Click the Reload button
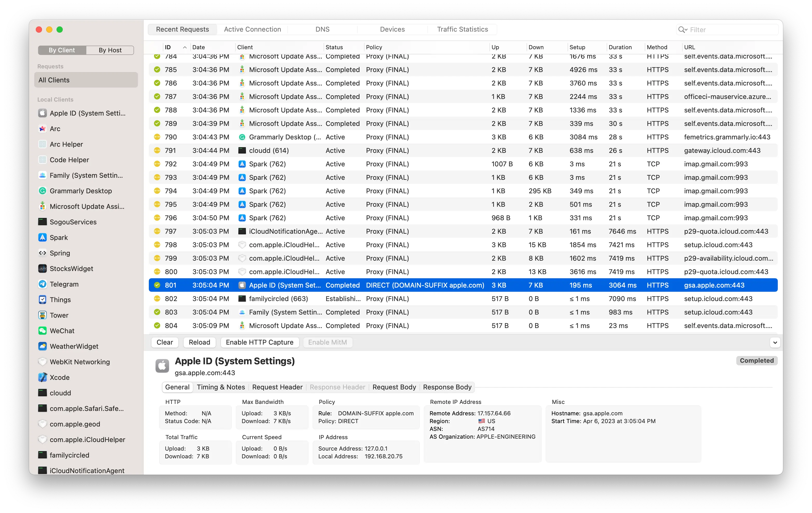This screenshot has width=812, height=513. pyautogui.click(x=199, y=342)
